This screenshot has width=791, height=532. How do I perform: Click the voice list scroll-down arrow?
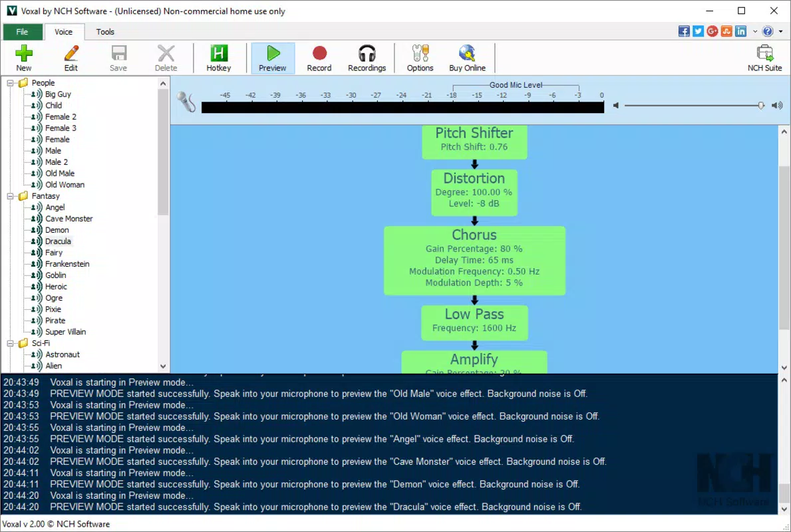click(x=163, y=366)
